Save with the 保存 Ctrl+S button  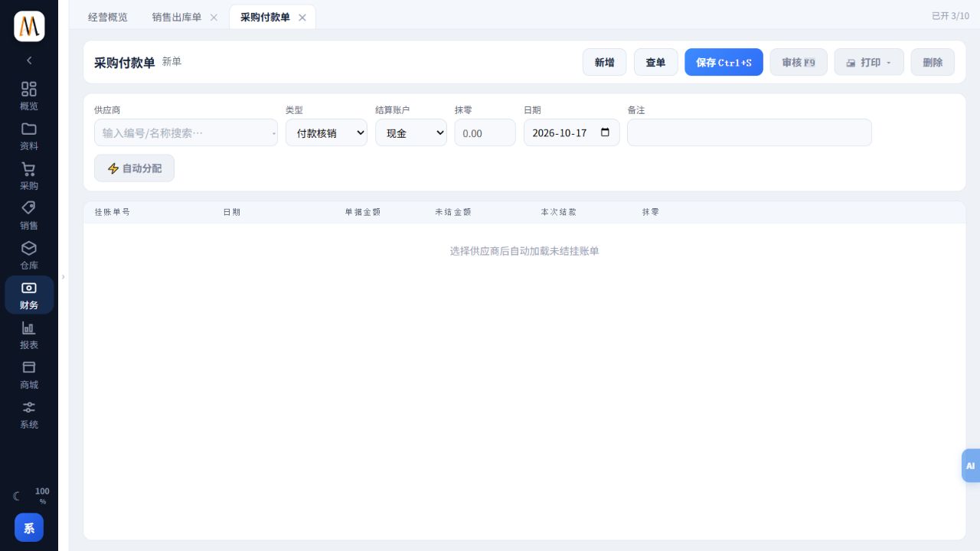724,62
